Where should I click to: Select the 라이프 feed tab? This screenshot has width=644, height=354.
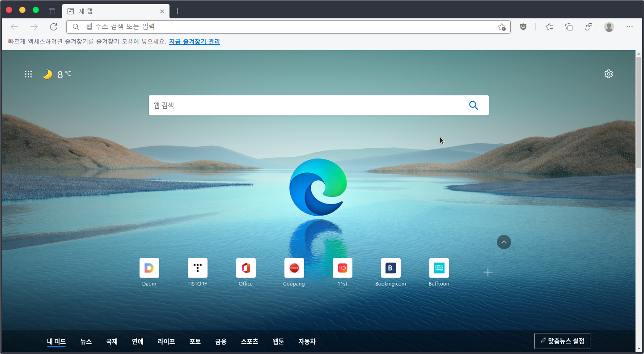click(x=166, y=341)
